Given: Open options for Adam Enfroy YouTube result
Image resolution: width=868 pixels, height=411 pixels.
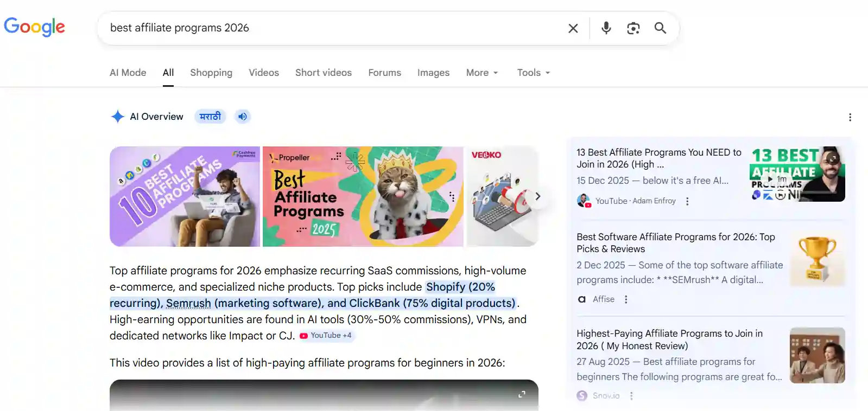Looking at the screenshot, I should [x=687, y=201].
